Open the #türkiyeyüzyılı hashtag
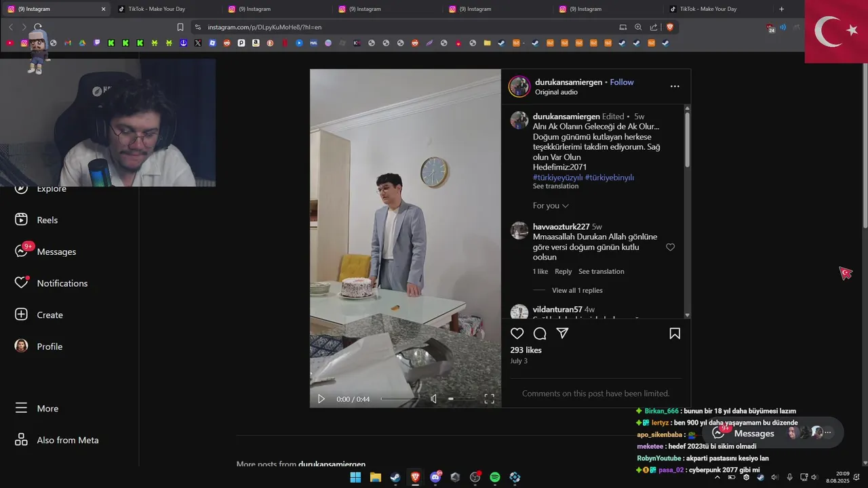868x488 pixels. point(558,178)
